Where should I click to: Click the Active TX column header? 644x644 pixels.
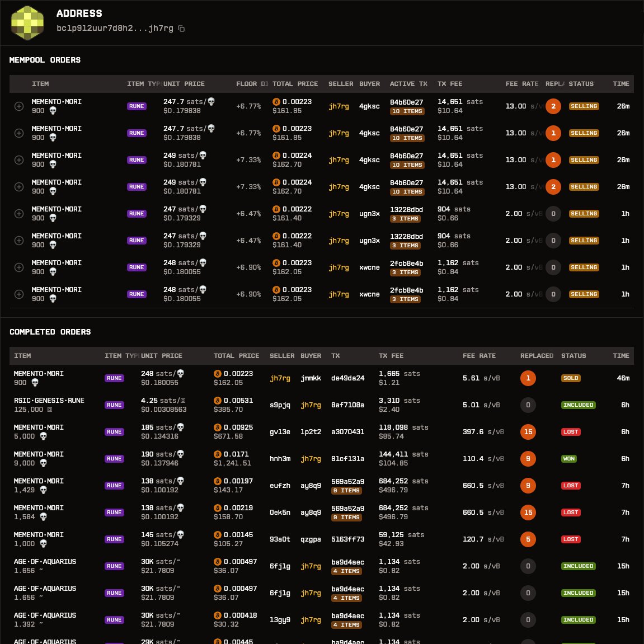[x=408, y=84]
